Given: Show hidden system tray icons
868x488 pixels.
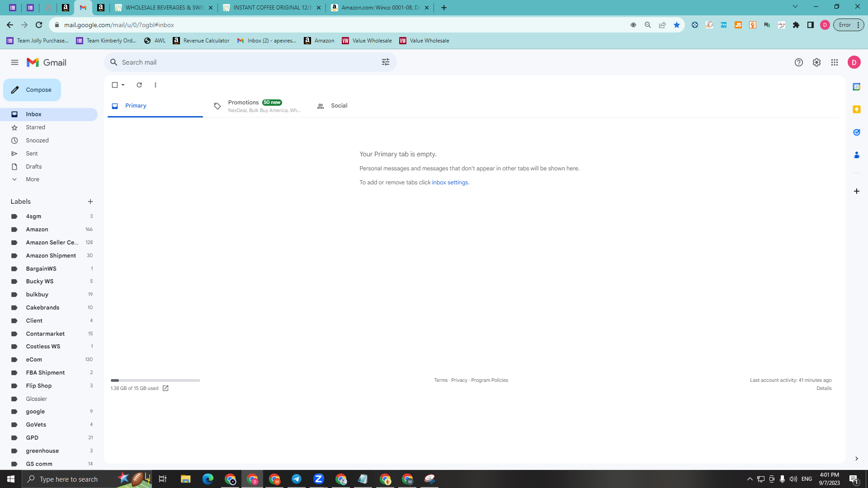Looking at the screenshot, I should click(x=750, y=479).
